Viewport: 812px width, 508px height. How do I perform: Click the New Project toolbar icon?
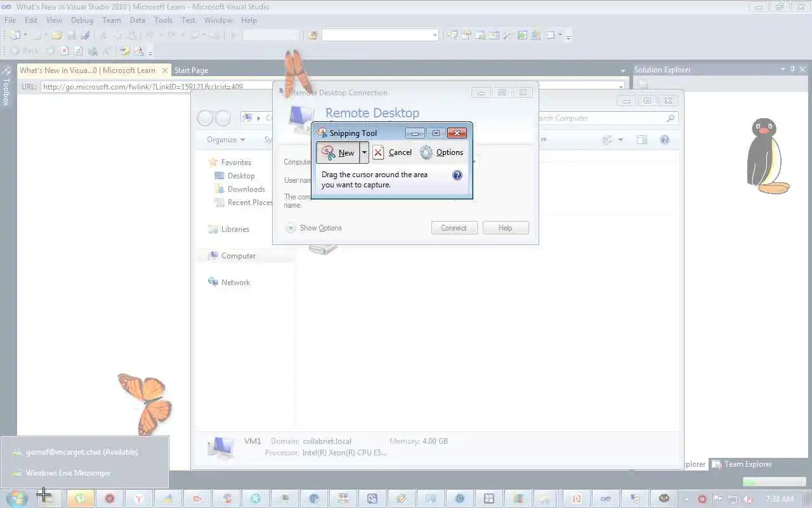[15, 36]
